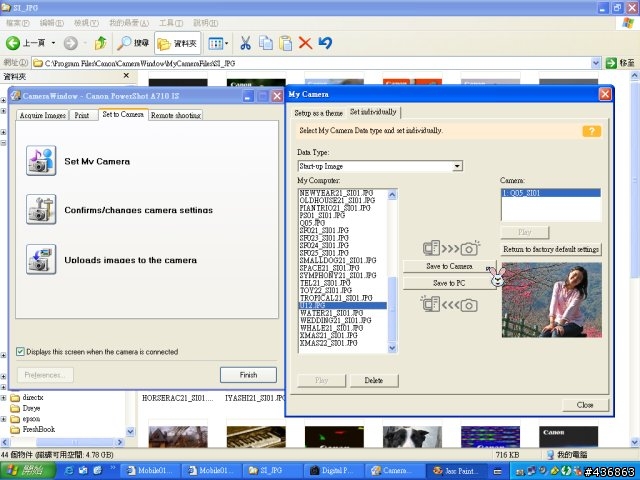The height and width of the screenshot is (480, 640).
Task: Open Confirms/changes camera settings icon
Action: pyautogui.click(x=41, y=209)
